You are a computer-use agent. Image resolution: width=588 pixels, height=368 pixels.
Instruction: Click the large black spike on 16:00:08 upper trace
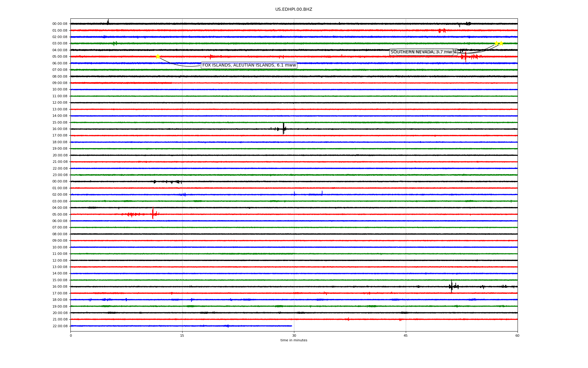(284, 128)
